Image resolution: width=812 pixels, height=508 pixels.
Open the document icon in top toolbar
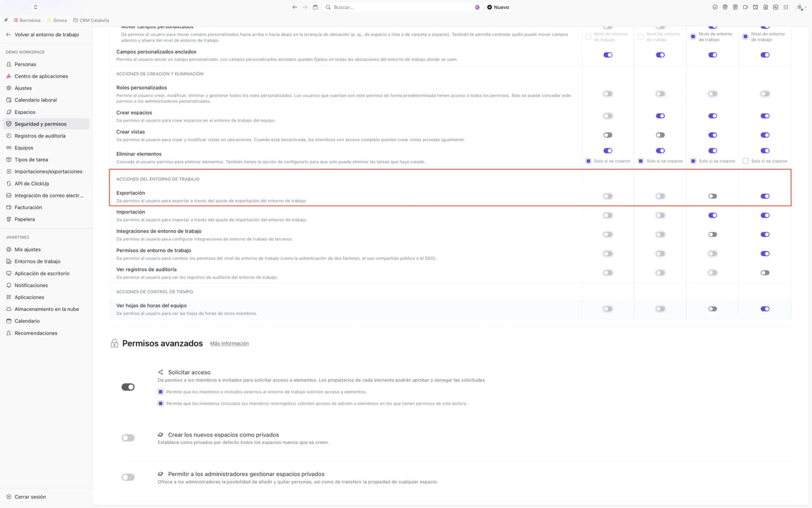coord(766,7)
